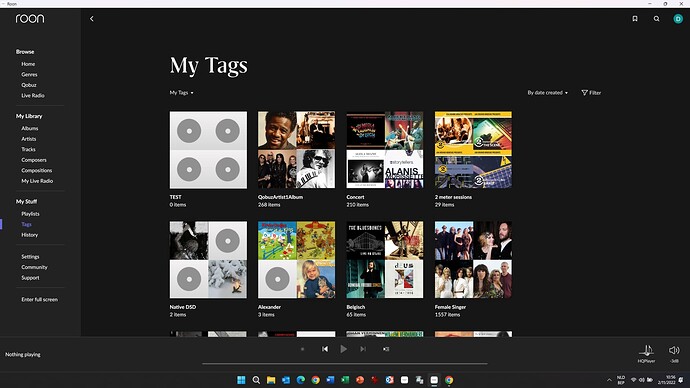This screenshot has width=690, height=388.
Task: Open the By date created sort dropdown
Action: pyautogui.click(x=547, y=93)
